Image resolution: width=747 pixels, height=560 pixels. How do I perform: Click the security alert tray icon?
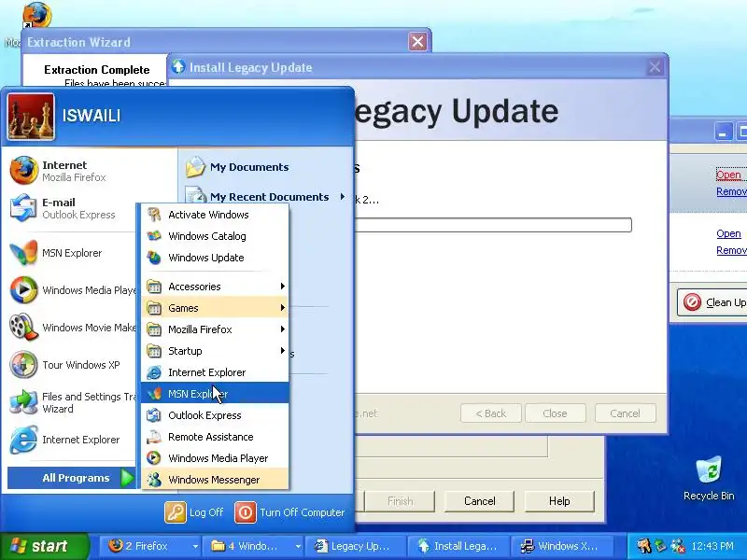pos(678,546)
